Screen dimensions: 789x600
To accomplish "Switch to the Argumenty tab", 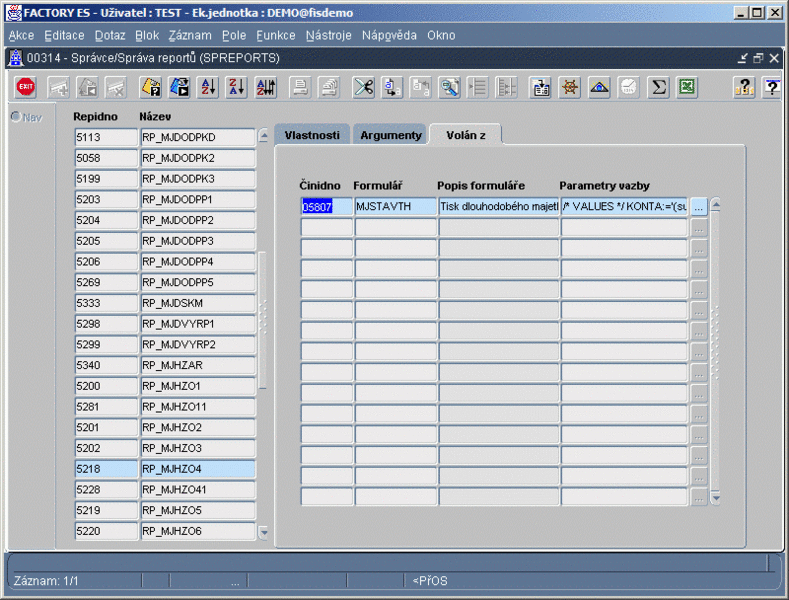I will pos(391,135).
